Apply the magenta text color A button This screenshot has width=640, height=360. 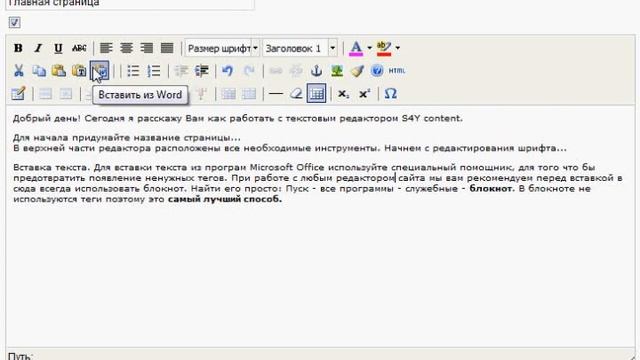pos(356,48)
